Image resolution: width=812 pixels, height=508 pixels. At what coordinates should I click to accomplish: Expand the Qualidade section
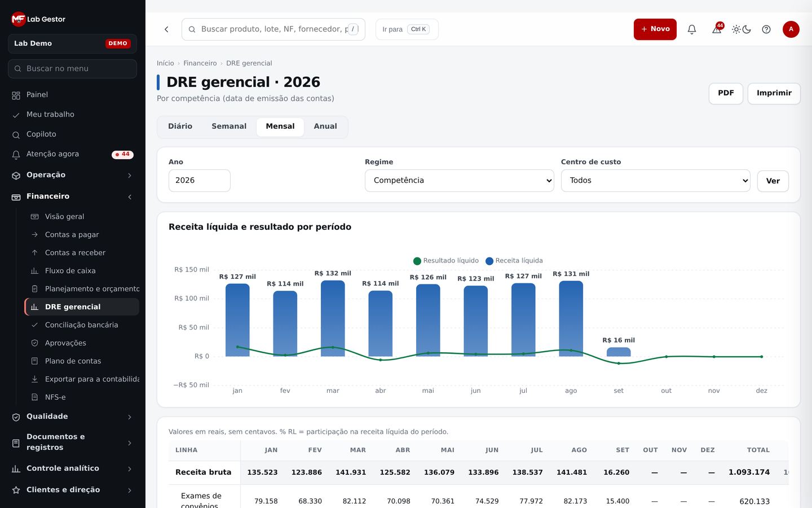point(73,417)
